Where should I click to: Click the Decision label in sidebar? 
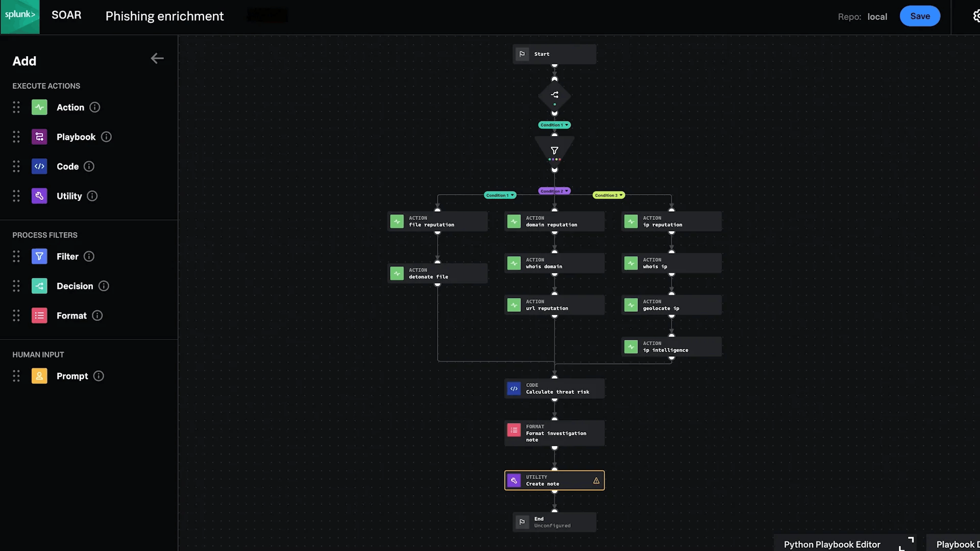pos(75,286)
